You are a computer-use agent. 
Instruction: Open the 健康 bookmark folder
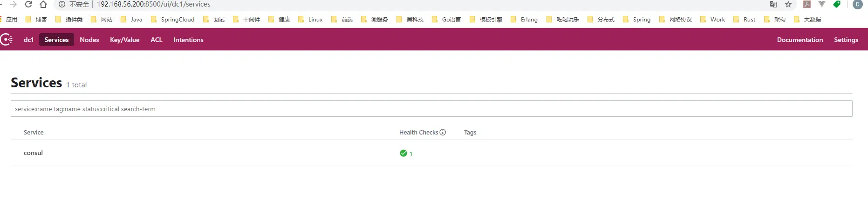coord(279,19)
